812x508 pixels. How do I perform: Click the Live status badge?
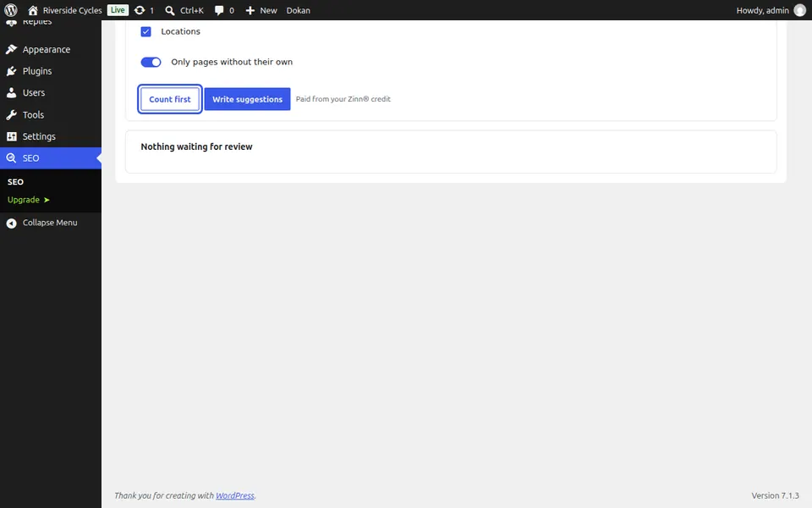(118, 10)
